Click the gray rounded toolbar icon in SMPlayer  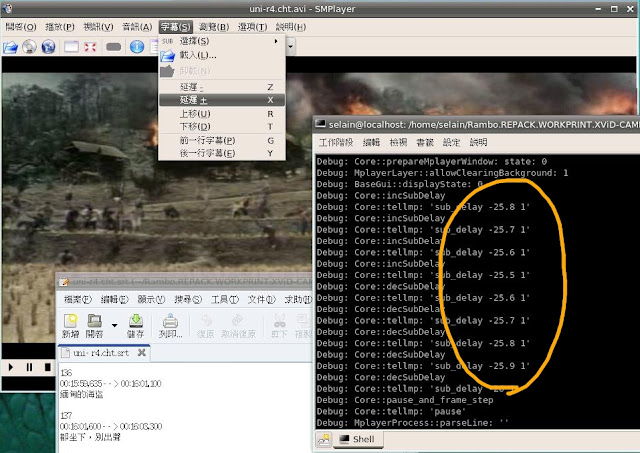(x=113, y=47)
